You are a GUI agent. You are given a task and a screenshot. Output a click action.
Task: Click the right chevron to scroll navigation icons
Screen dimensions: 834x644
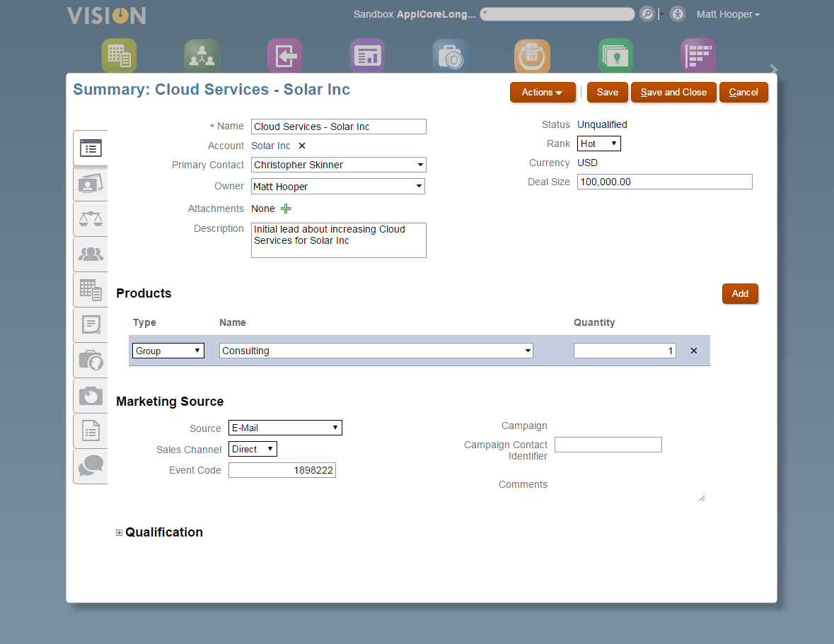tap(773, 69)
